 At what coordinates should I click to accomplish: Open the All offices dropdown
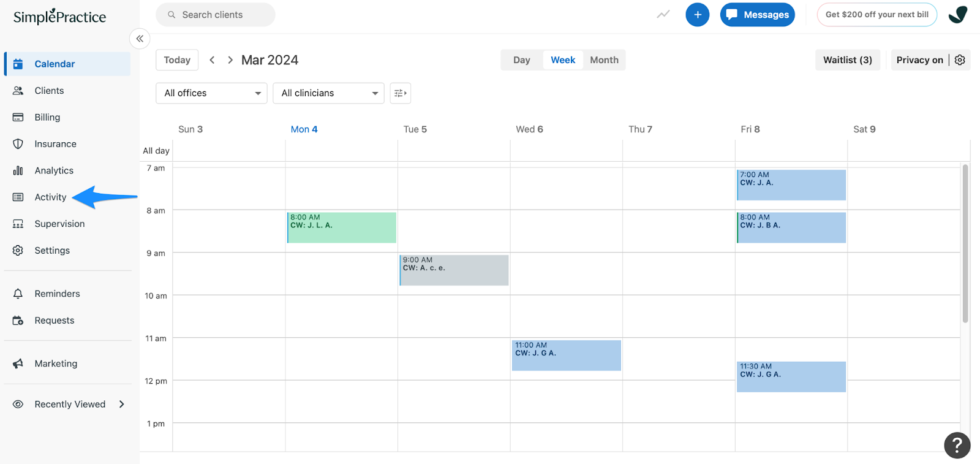[211, 93]
